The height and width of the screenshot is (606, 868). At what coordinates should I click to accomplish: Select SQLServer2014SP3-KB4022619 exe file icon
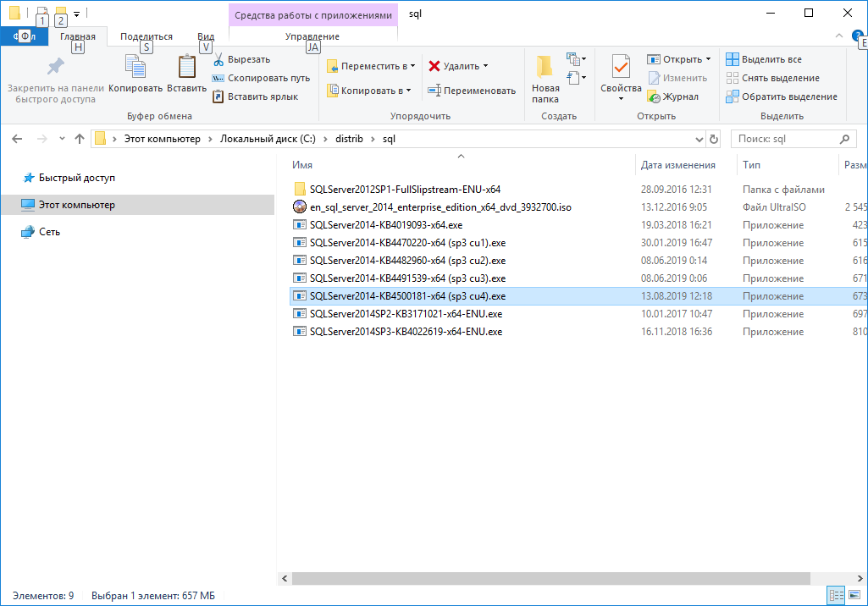coord(300,331)
